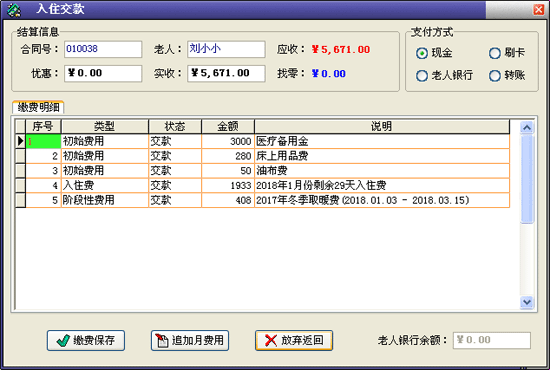
Task: Click the 应收 ¥5,671.00 amount
Action: point(341,49)
